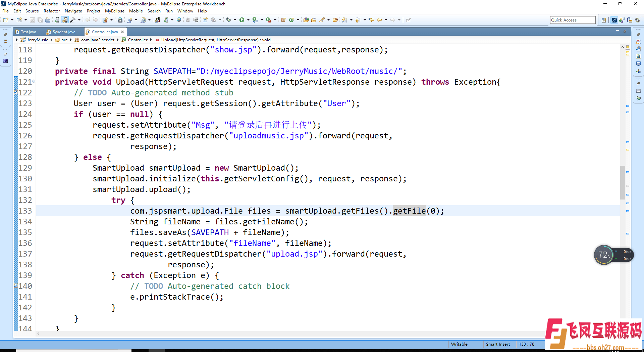
Task: Switch to the last perspective button in the top-right corner
Action: click(637, 20)
